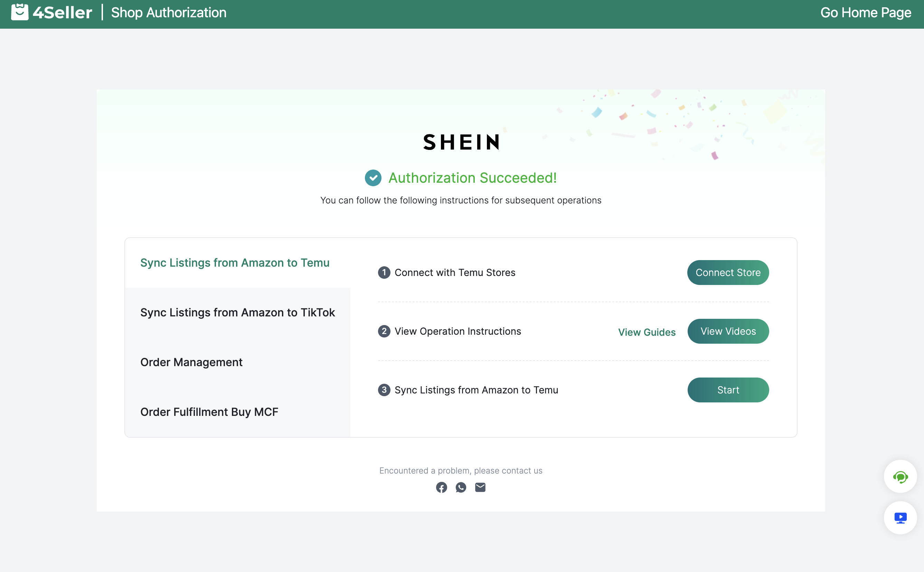This screenshot has height=572, width=924.
Task: Click step 1 number badge
Action: (x=384, y=273)
